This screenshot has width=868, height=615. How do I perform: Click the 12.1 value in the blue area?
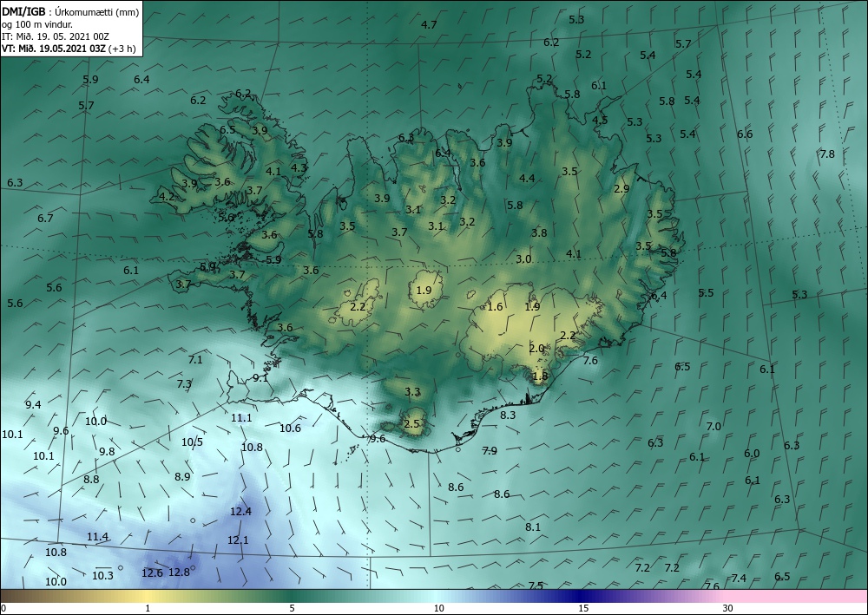(x=238, y=540)
